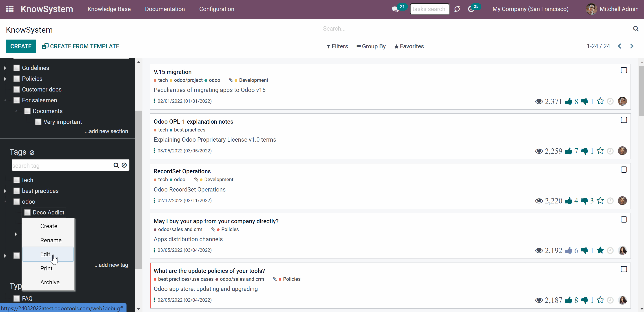
Task: Click the add new section link
Action: [x=106, y=131]
